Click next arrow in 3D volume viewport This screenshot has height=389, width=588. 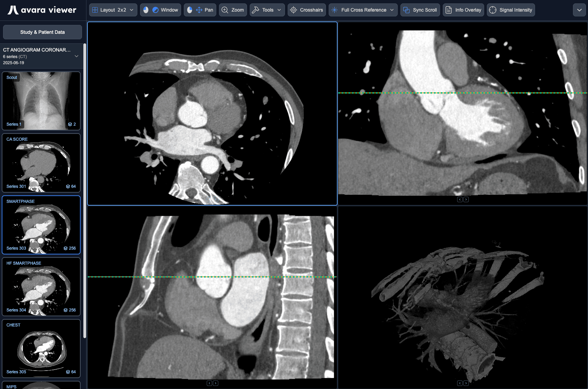[x=466, y=383]
